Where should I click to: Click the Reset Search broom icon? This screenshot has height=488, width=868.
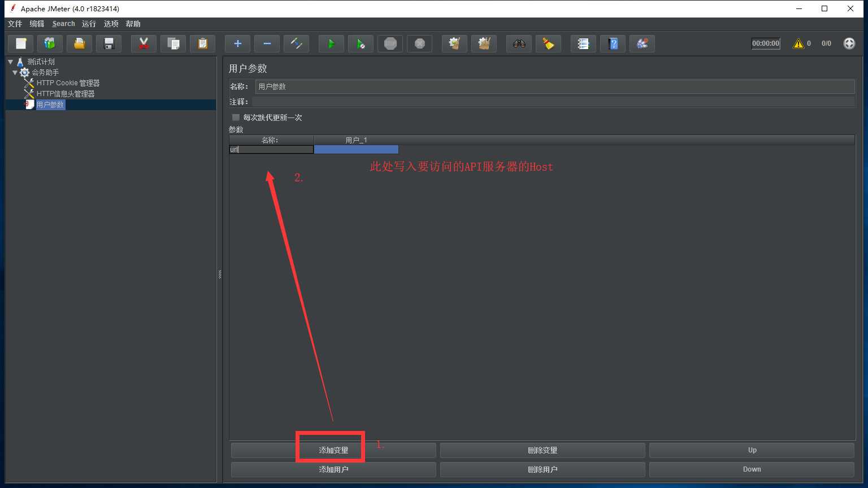(548, 43)
